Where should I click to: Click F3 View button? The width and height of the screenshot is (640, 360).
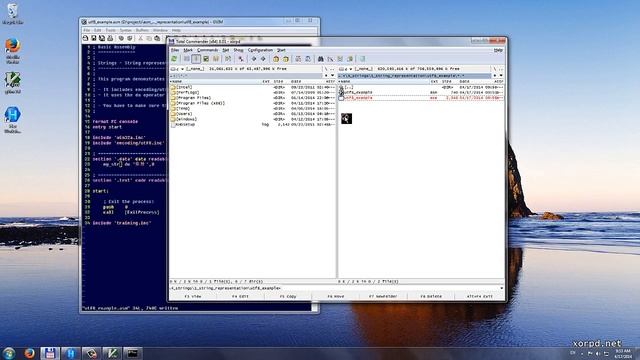(193, 296)
